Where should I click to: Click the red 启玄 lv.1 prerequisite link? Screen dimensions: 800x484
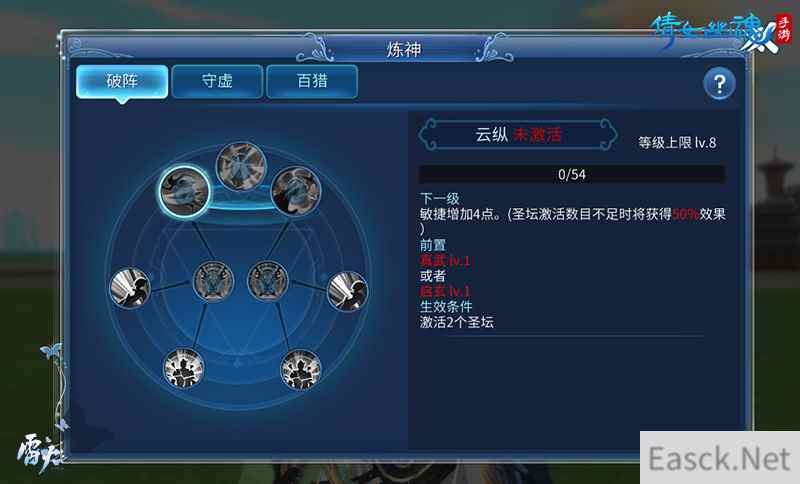click(x=444, y=292)
